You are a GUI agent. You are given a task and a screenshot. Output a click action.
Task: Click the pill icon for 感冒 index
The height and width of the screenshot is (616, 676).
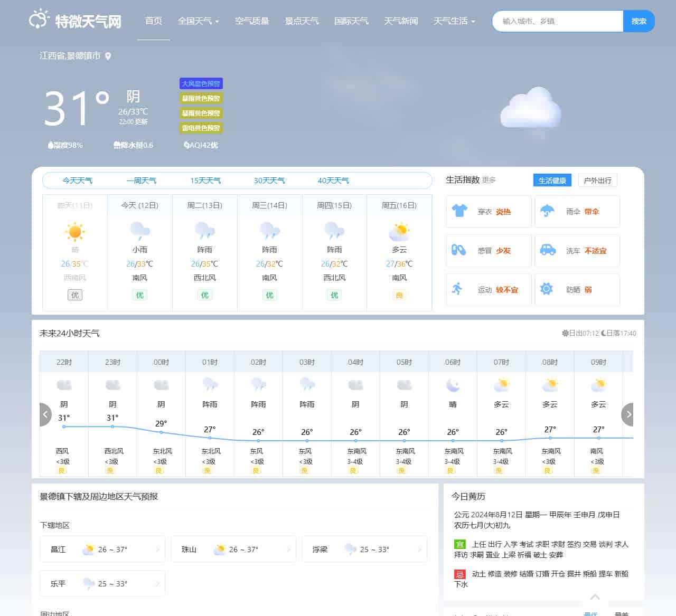point(458,250)
